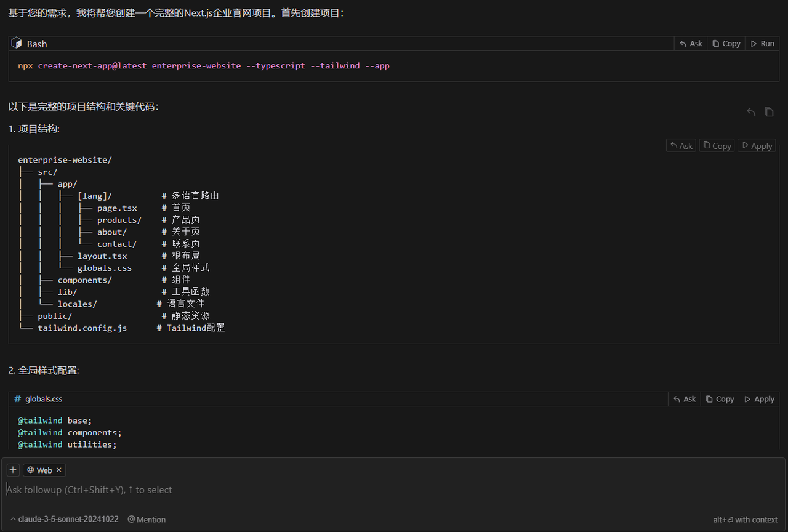Click Ask on the Bash code block
Image resolution: width=788 pixels, height=532 pixels.
tap(691, 44)
